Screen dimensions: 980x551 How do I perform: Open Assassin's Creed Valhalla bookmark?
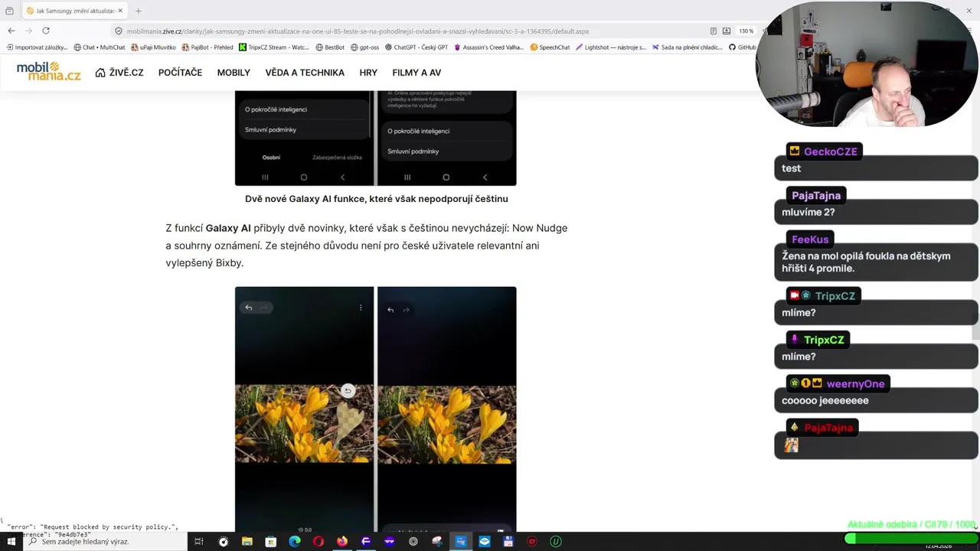(x=489, y=47)
